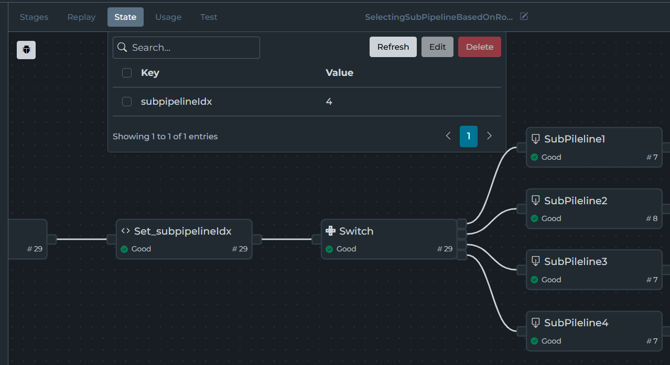
Task: Click the Value column header
Action: [339, 73]
